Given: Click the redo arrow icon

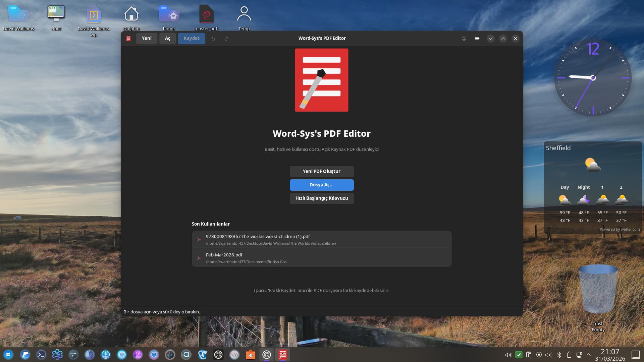Looking at the screenshot, I should [x=226, y=39].
